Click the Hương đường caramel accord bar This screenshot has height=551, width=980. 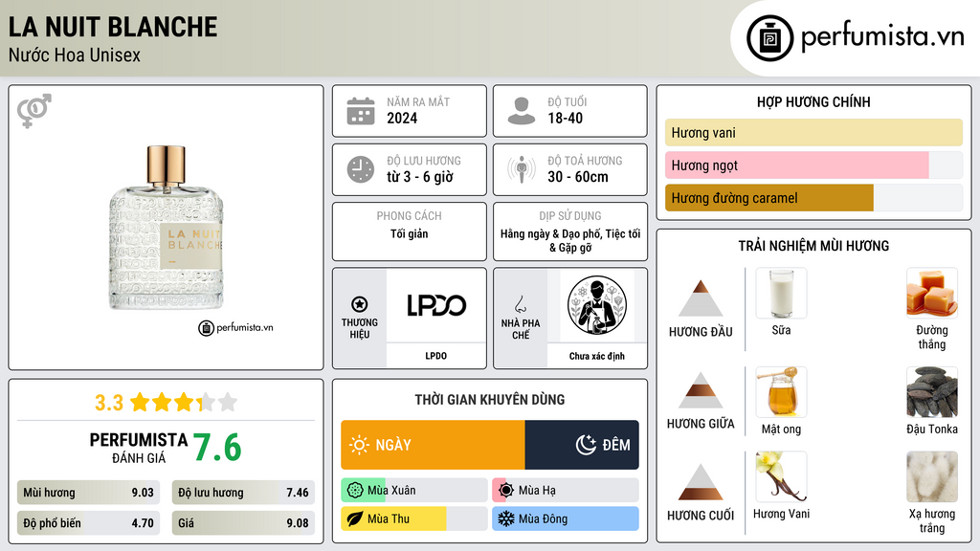(x=813, y=197)
